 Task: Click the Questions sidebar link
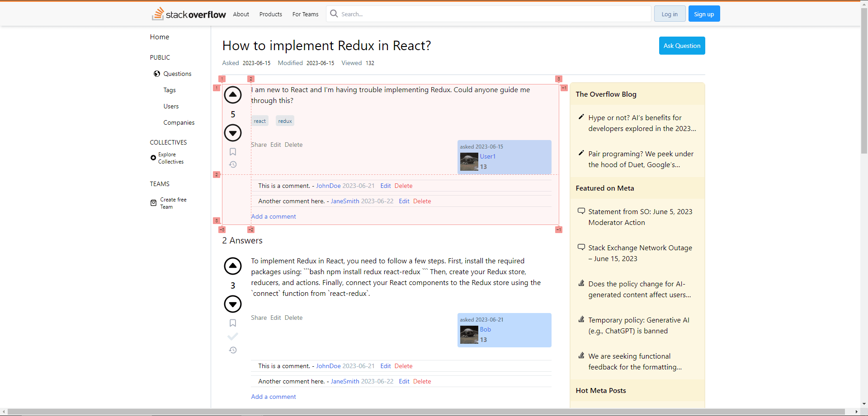click(x=177, y=74)
